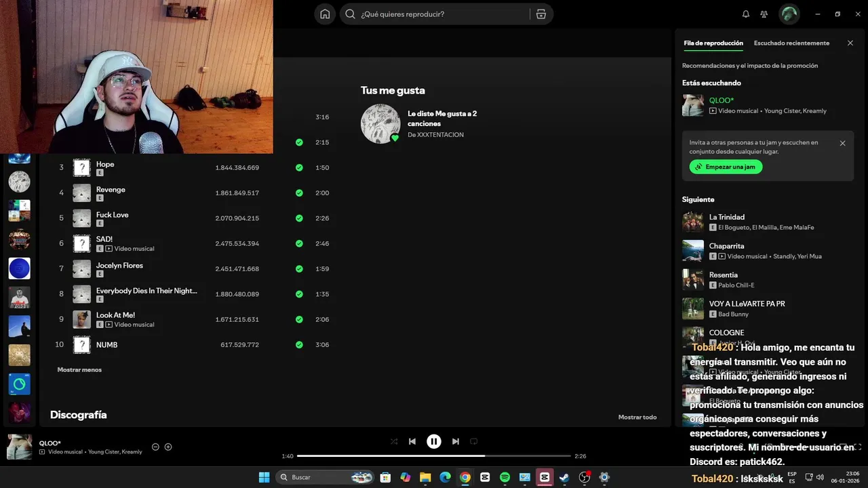
Task: Open the QLOO* title in the queue panel
Action: click(x=722, y=100)
